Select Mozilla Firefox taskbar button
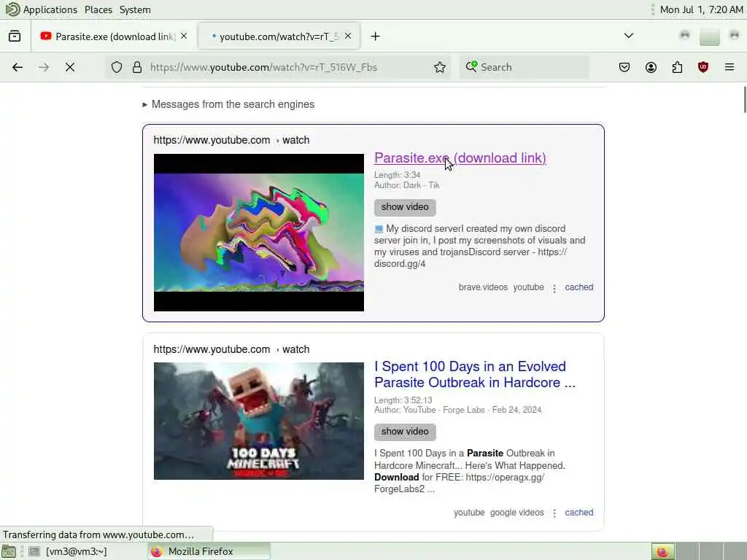The height and width of the screenshot is (560, 747). click(209, 551)
